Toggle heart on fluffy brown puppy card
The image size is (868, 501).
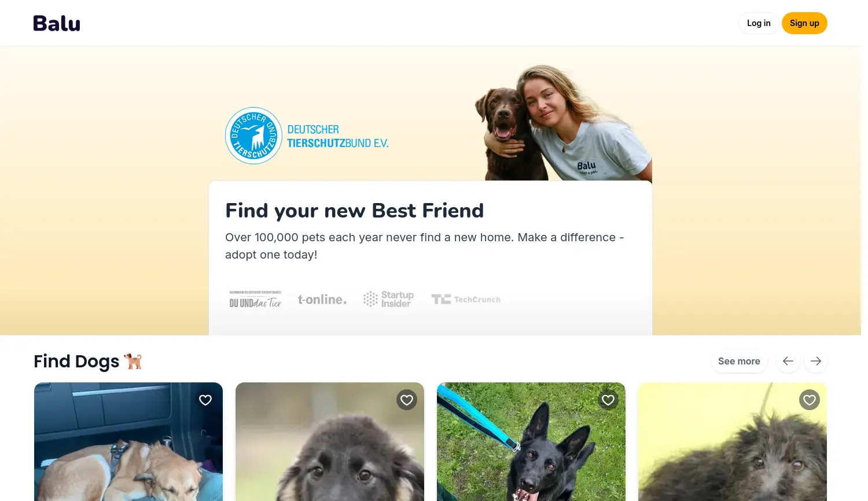pyautogui.click(x=407, y=400)
